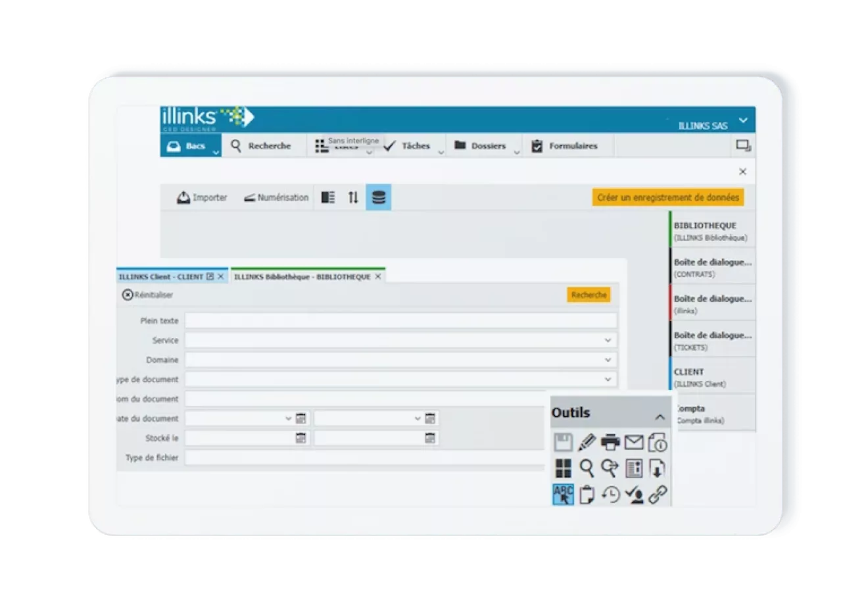Screen dimensions: 868x615
Task: Toggle the sort arrows toolbar button
Action: coord(353,197)
